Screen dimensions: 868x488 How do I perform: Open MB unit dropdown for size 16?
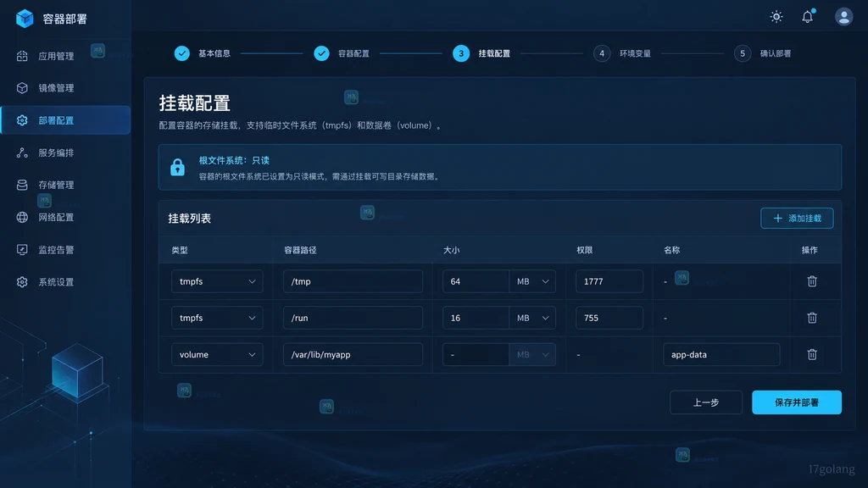tap(532, 318)
